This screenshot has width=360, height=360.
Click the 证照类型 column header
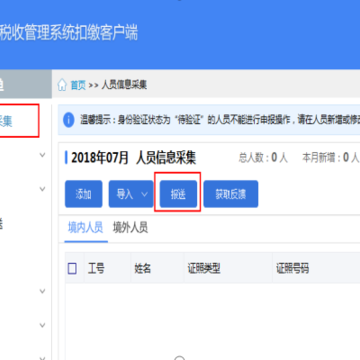pos(204,268)
